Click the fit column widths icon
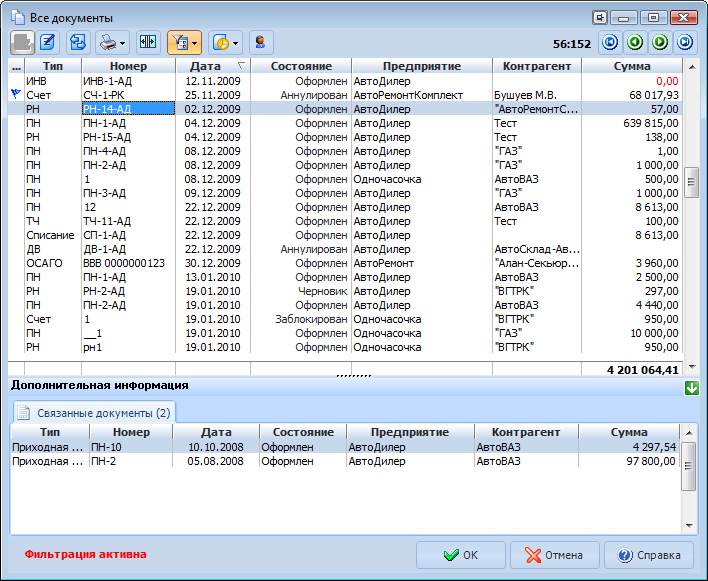The width and height of the screenshot is (708, 581). click(148, 42)
